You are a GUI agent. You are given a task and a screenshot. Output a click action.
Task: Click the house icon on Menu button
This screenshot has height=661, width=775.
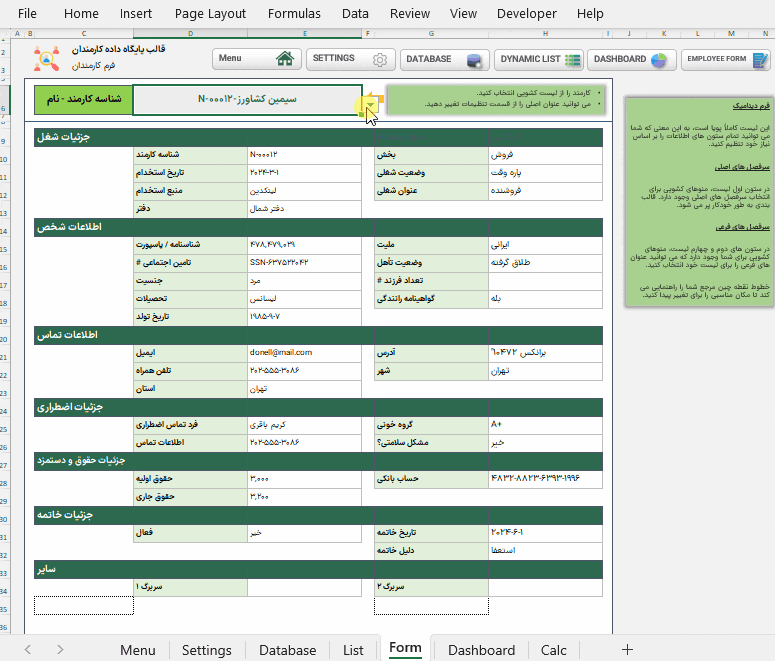point(285,59)
